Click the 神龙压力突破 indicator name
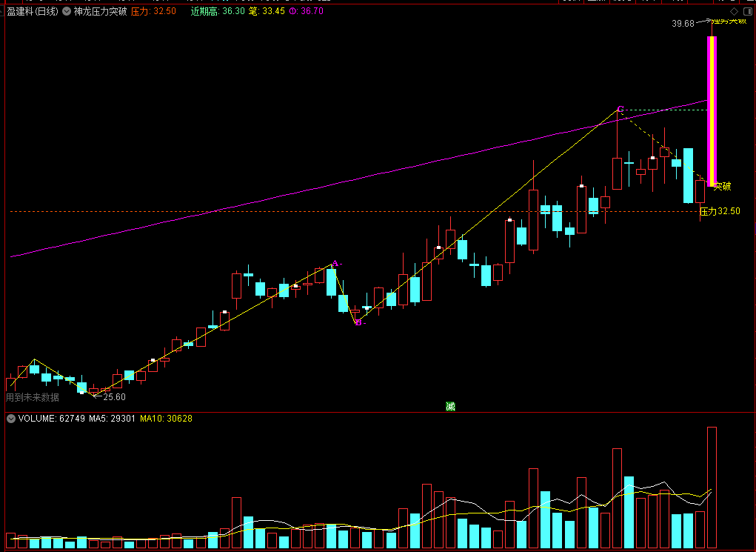This screenshot has width=756, height=552. (x=100, y=11)
